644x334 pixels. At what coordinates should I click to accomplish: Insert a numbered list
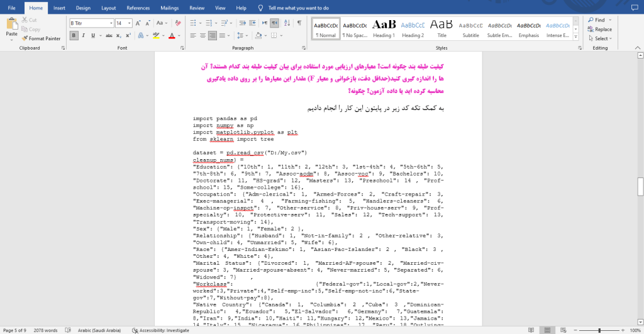[x=209, y=23]
